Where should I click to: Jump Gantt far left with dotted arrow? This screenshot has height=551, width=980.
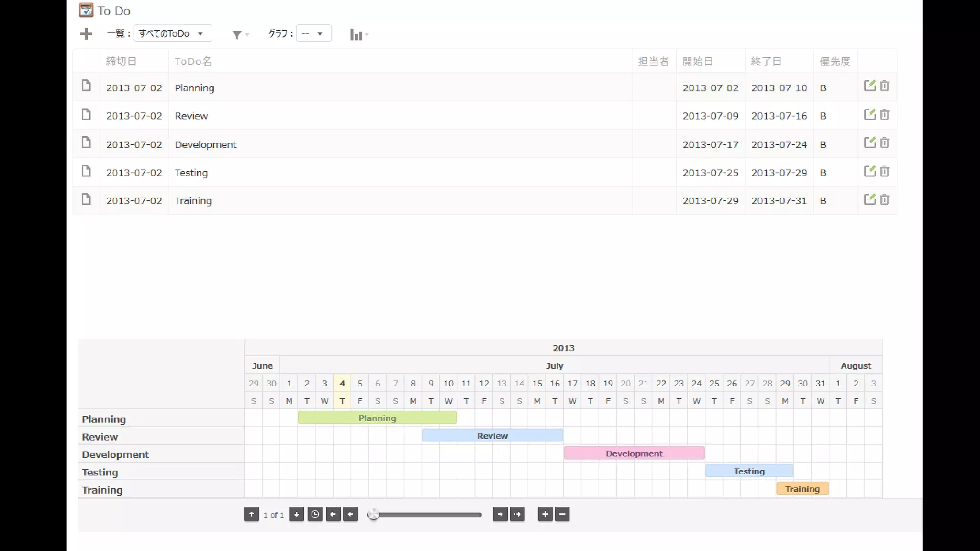pyautogui.click(x=333, y=514)
